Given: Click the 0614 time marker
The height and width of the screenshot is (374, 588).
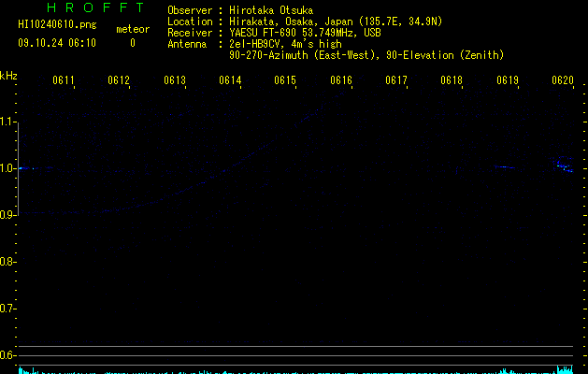Looking at the screenshot, I should click(230, 80).
